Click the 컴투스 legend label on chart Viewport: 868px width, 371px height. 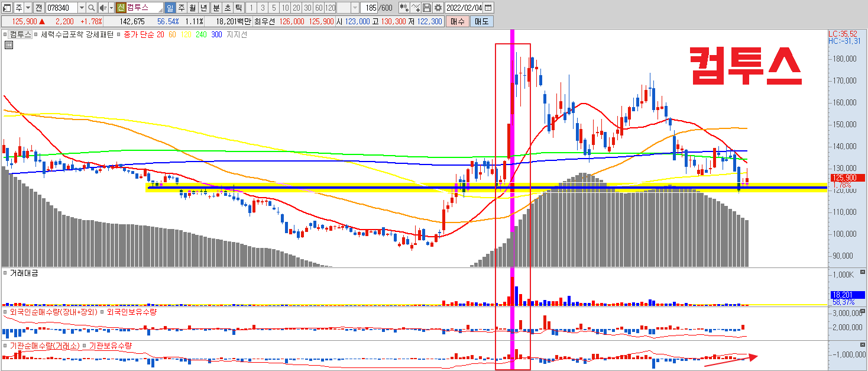click(x=21, y=34)
